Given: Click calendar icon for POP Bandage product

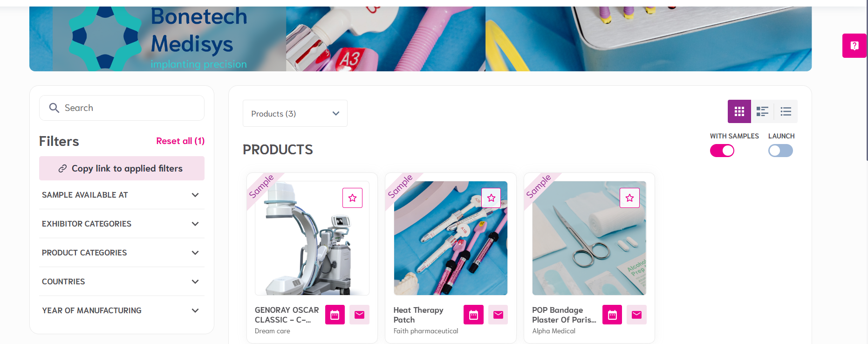Looking at the screenshot, I should pos(612,315).
